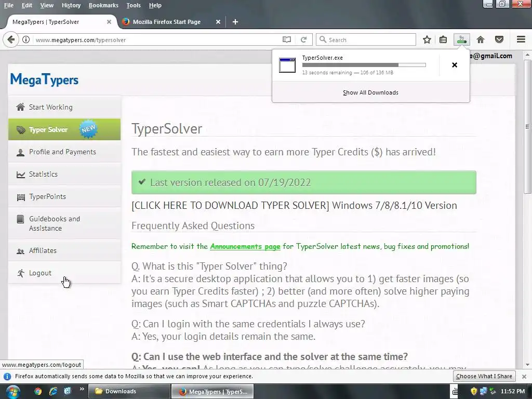This screenshot has width=532, height=399.
Task: Click Choose What I Share button
Action: [484, 376]
